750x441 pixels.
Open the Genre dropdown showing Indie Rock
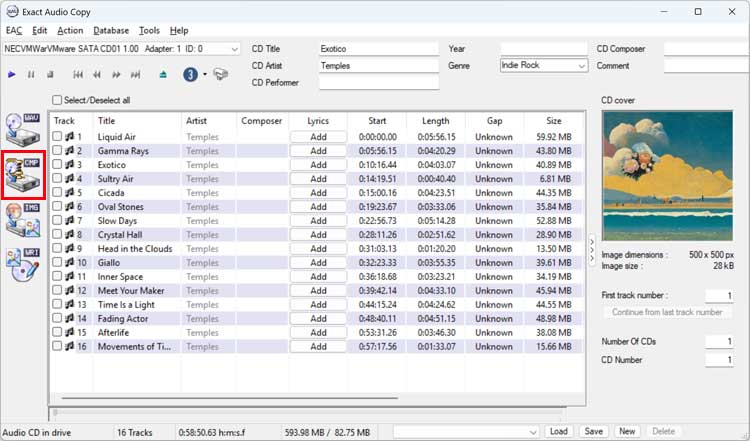tap(581, 66)
